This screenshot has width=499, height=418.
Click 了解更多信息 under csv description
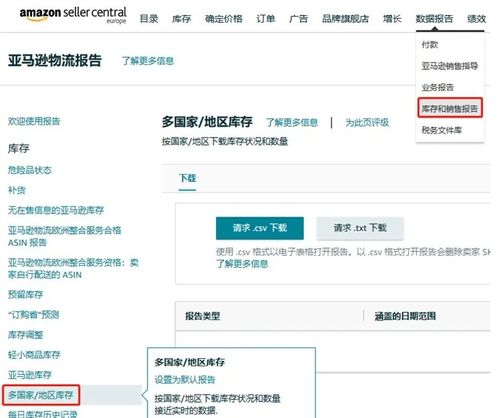point(242,264)
